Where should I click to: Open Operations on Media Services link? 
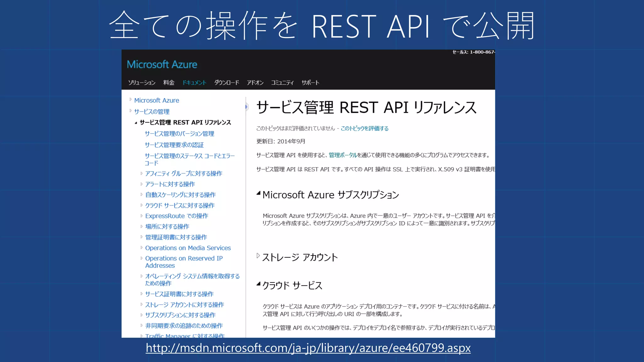[x=188, y=248]
